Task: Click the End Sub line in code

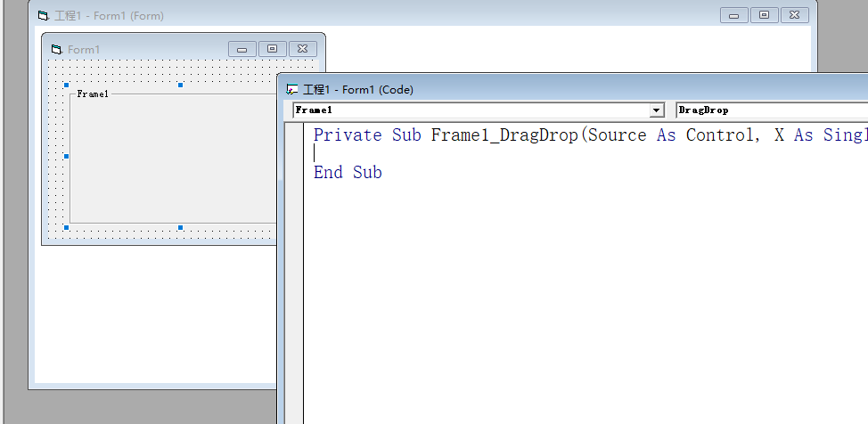Action: (x=348, y=172)
